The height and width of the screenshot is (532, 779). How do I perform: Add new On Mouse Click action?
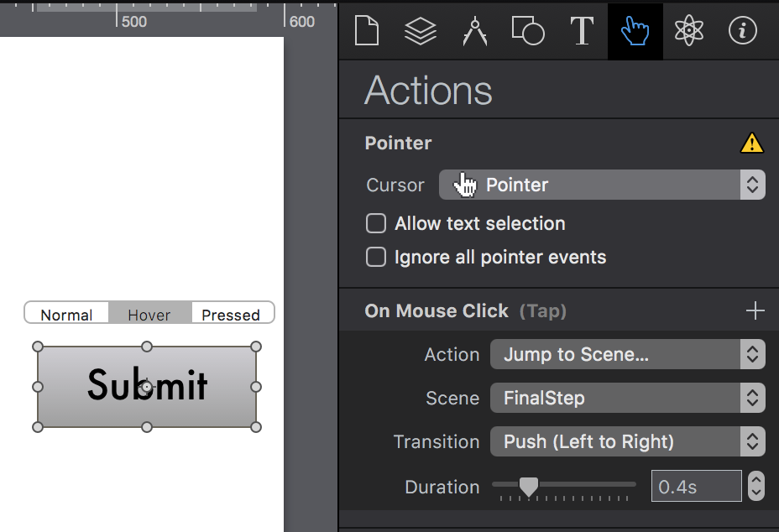(x=755, y=311)
